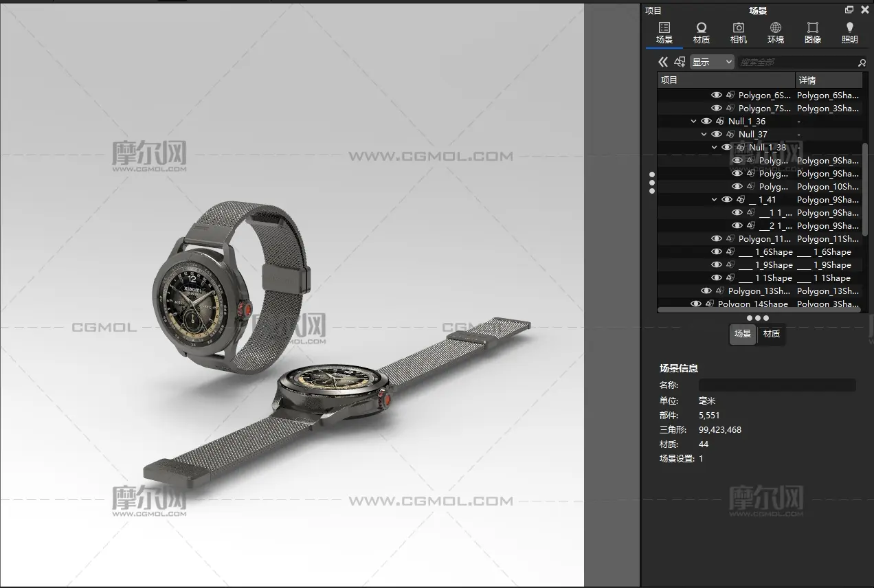Open the 材质 (Material) tab with sphere icon

(702, 32)
